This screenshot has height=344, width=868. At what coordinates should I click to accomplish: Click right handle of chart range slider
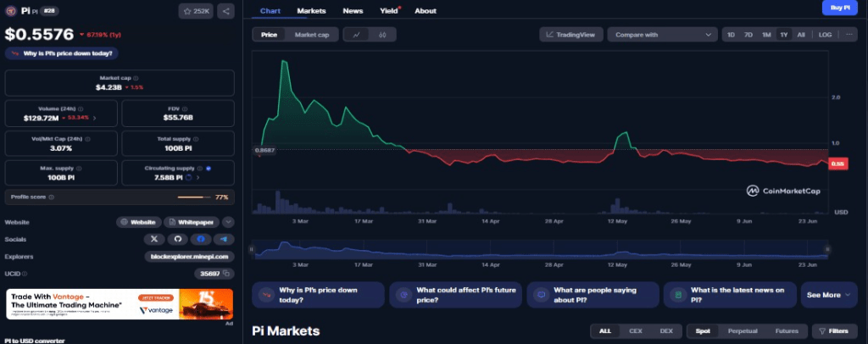tap(828, 249)
